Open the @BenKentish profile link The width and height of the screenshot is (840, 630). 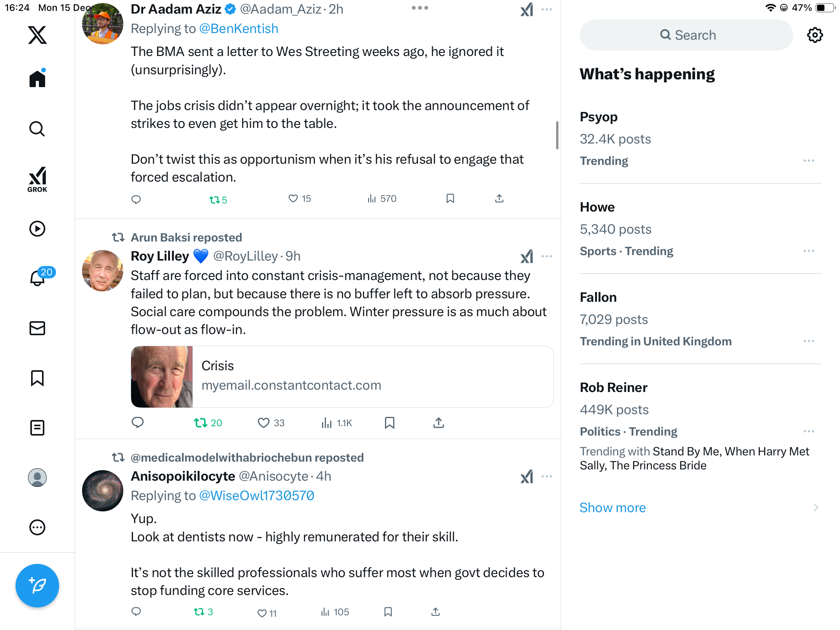tap(238, 29)
